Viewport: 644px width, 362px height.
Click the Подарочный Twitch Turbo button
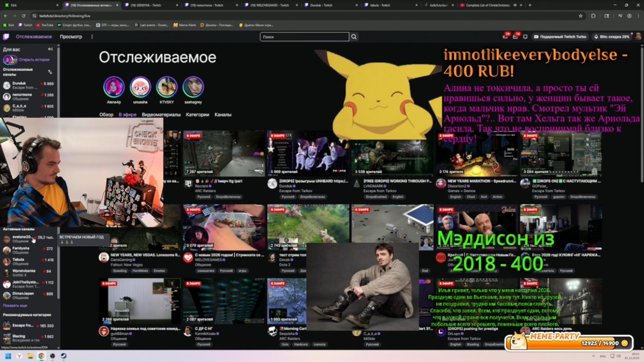(560, 37)
